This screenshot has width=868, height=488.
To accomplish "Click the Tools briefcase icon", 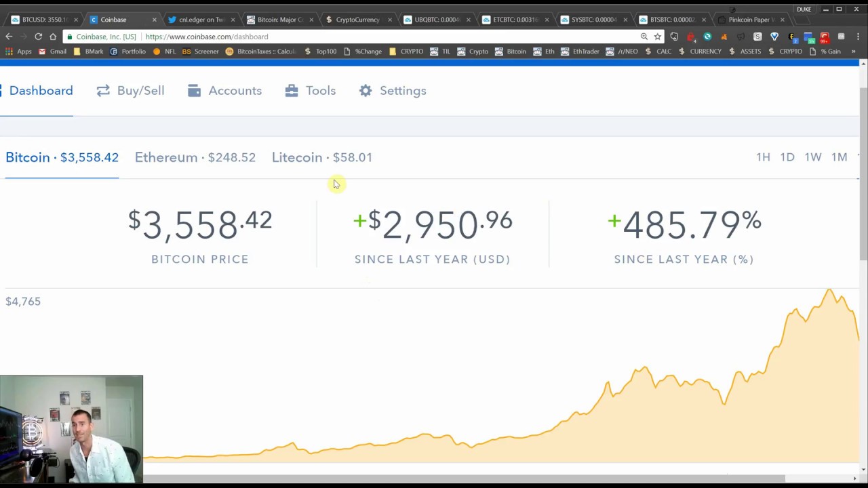I will click(x=292, y=91).
